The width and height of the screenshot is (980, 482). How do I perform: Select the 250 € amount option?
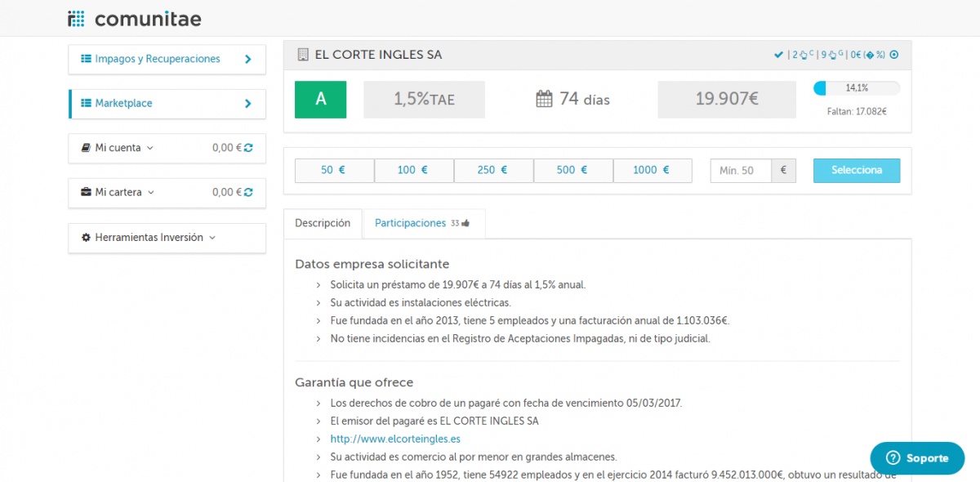pos(492,171)
